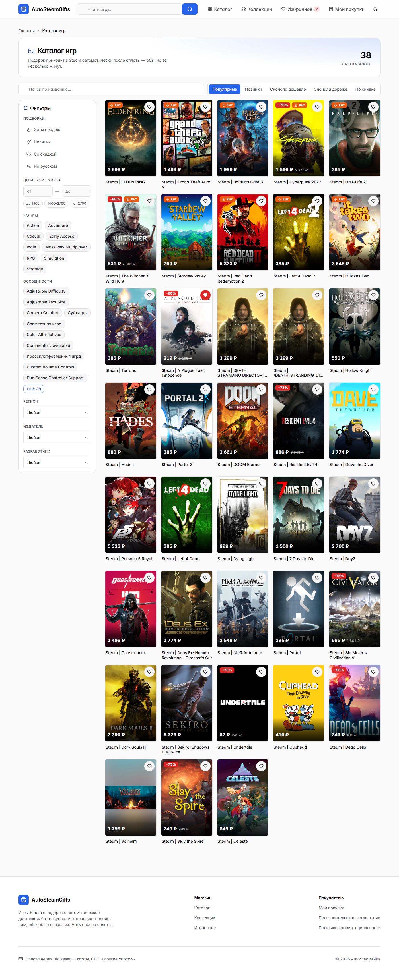Favorite Grand Theft Auto V heart icon
Screen dimensions: 399x980
[x=205, y=107]
